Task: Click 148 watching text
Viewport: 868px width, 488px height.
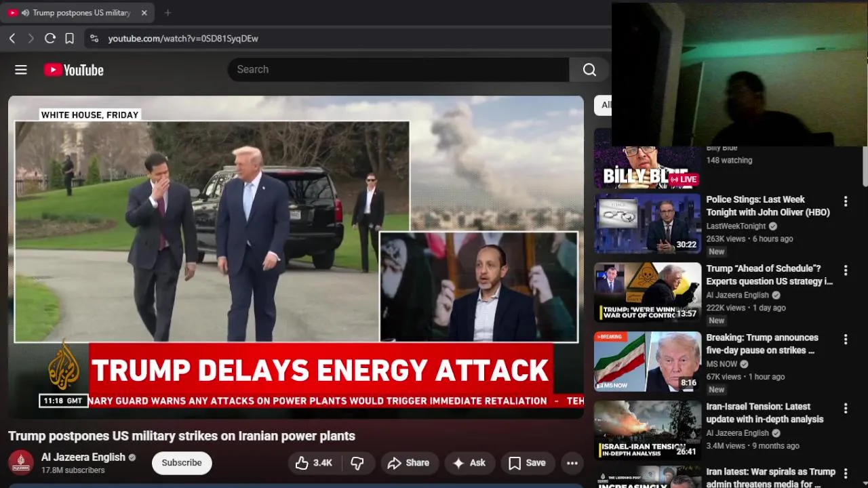Action: coord(729,161)
